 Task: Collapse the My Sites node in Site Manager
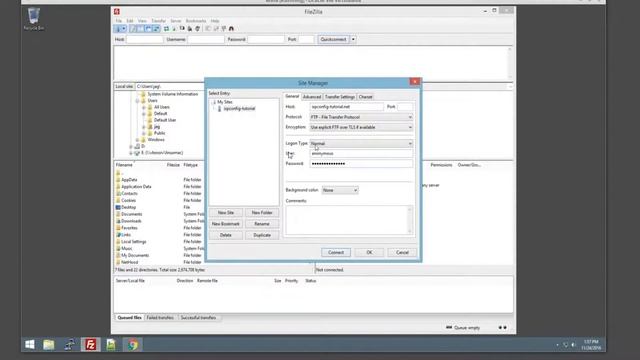click(x=213, y=102)
